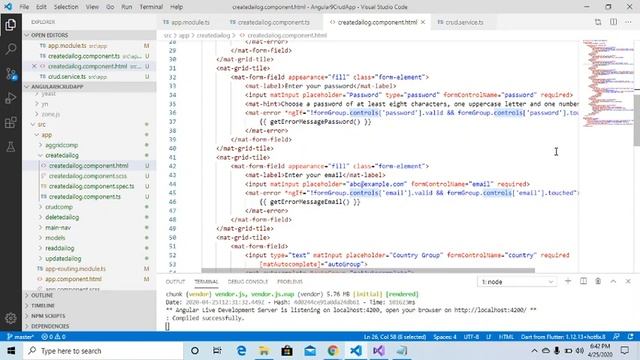
Task: Open Source Control view
Action: pyautogui.click(x=11, y=74)
